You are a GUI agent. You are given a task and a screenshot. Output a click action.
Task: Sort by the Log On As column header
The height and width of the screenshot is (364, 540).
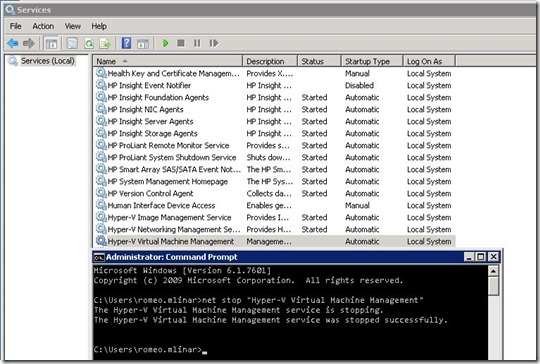pyautogui.click(x=429, y=61)
